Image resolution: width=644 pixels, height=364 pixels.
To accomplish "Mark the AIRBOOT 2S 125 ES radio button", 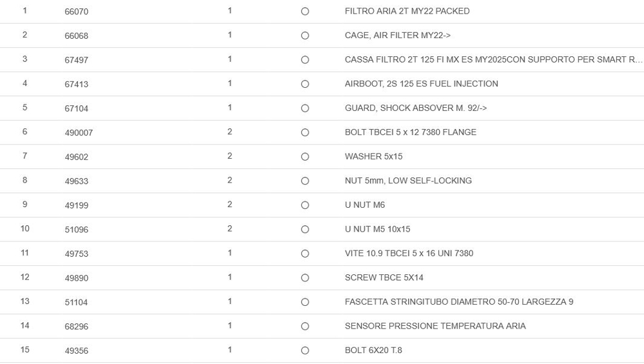I will tap(305, 84).
